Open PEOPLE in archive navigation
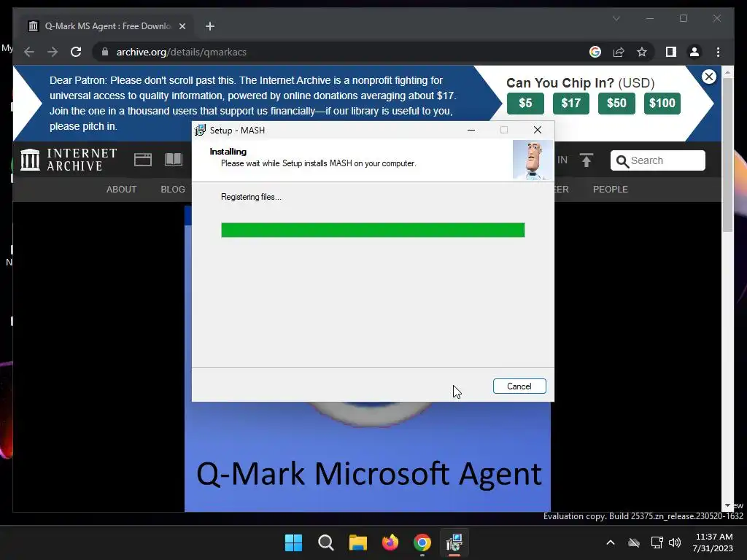 [611, 190]
